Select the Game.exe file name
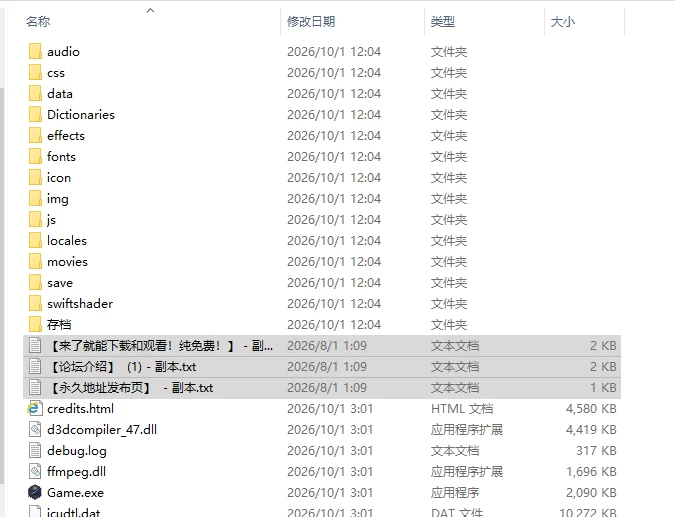Viewport: 675px width, 517px height. (75, 493)
